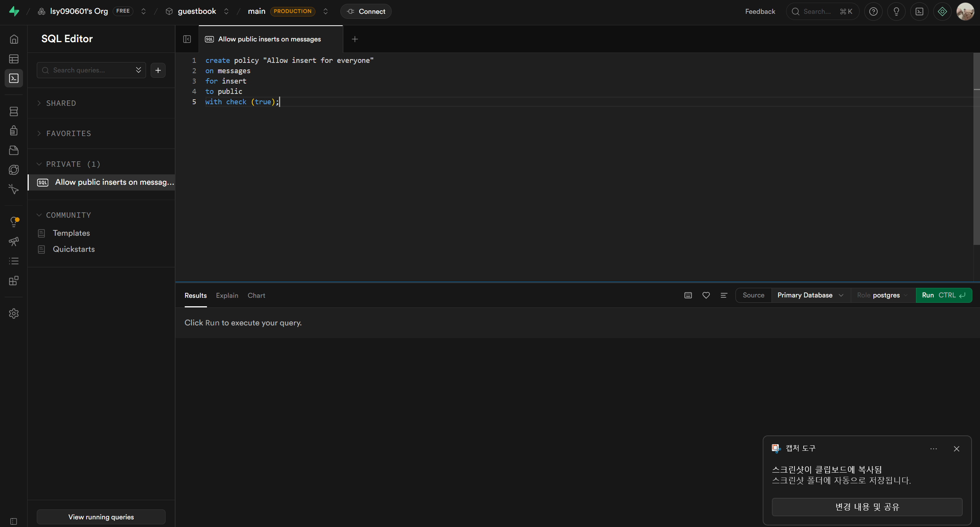The image size is (980, 527).
Task: Open organization switcher next to FREE badge
Action: 143,11
